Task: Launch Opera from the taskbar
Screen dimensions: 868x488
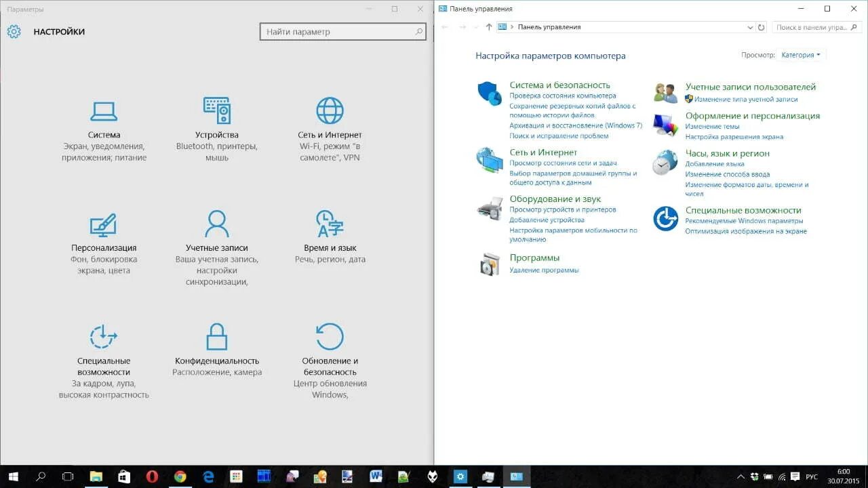Action: pos(152,476)
